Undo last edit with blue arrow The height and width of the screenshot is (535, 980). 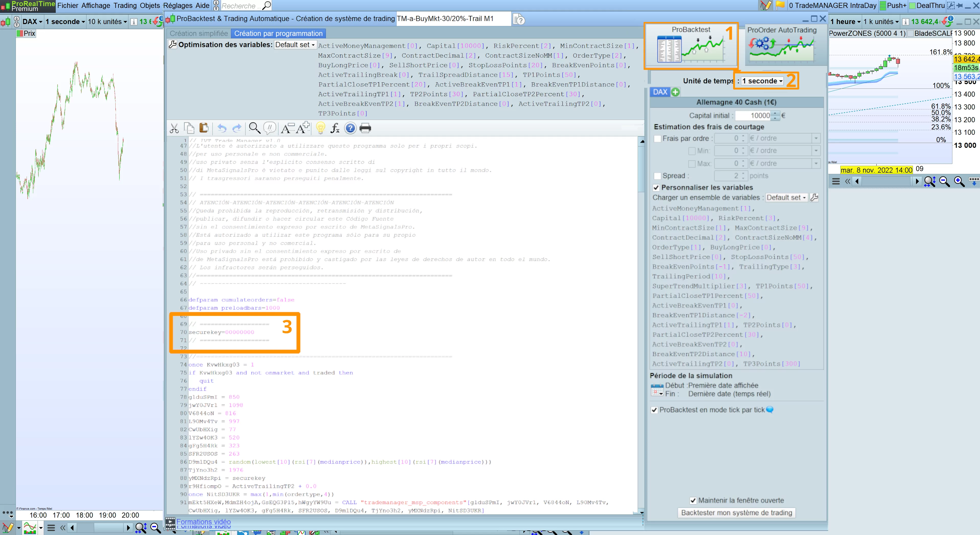222,129
